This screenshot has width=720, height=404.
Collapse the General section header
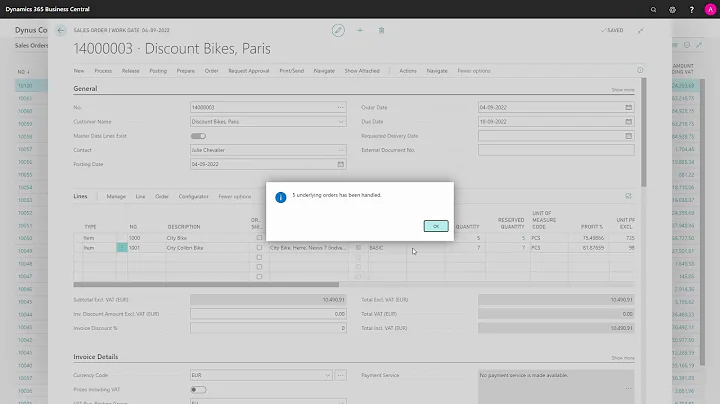85,89
